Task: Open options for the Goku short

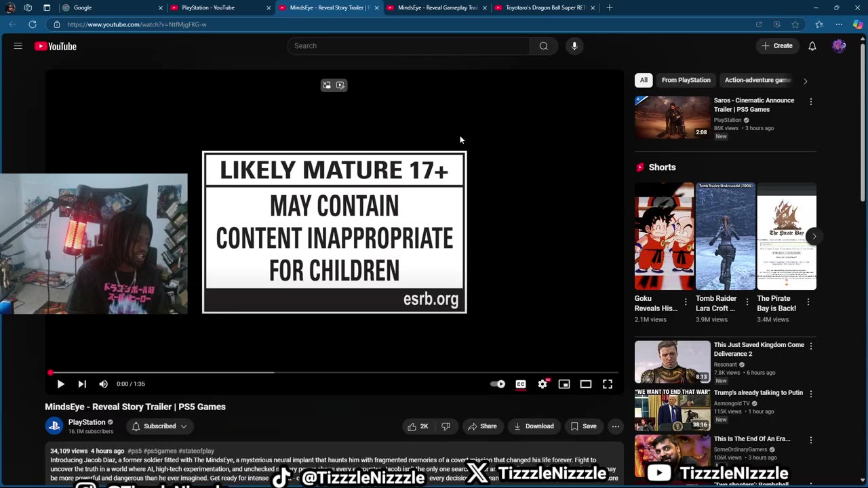Action: [x=686, y=302]
